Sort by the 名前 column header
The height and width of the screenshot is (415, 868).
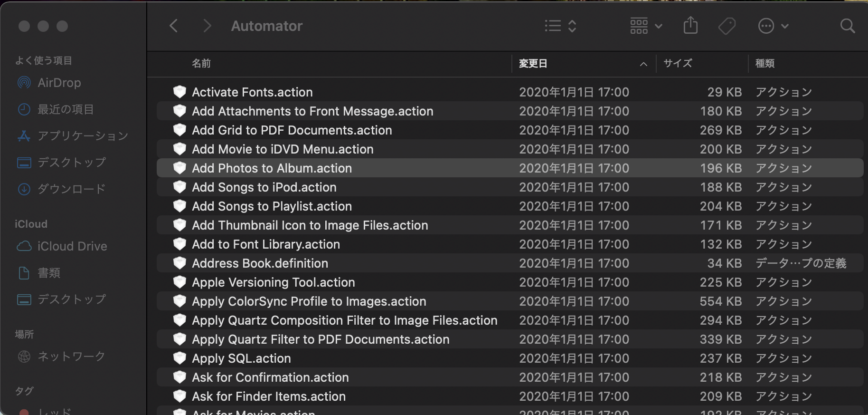pos(201,63)
